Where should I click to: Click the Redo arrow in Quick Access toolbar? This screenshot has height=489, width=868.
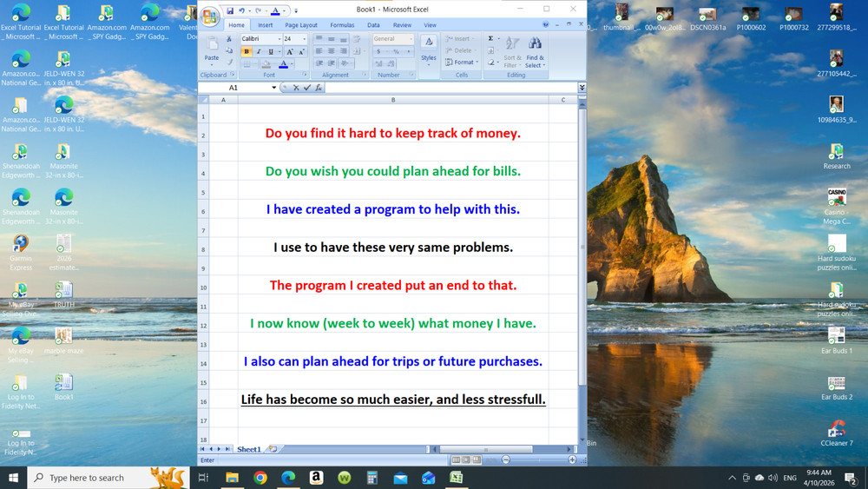point(258,10)
